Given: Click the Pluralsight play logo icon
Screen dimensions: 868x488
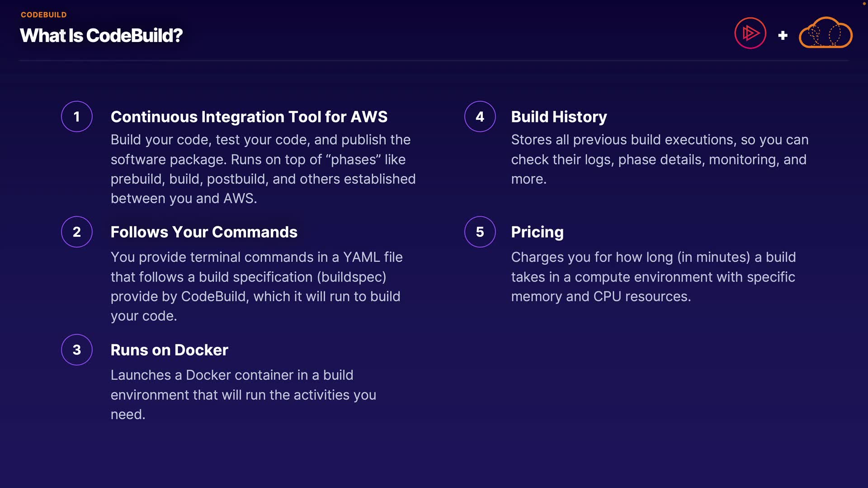Looking at the screenshot, I should point(750,33).
